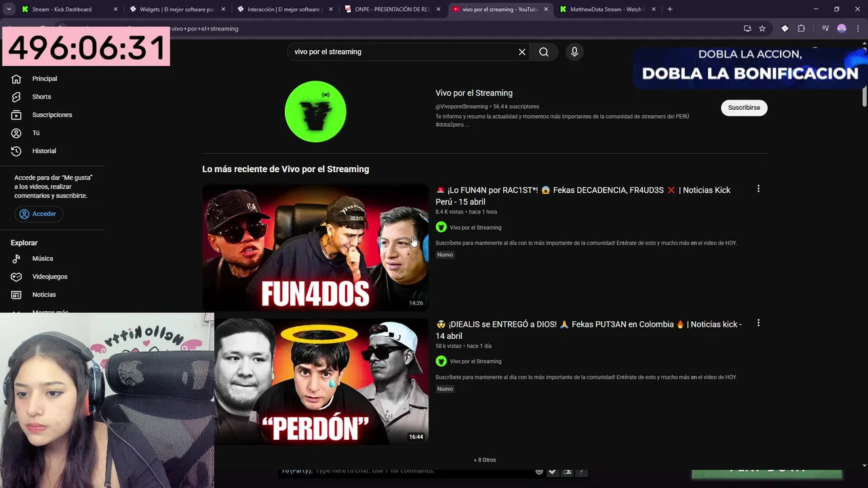The image size is (868, 488).
Task: Click channel avatar beside the 15 abril video
Action: coord(441,228)
